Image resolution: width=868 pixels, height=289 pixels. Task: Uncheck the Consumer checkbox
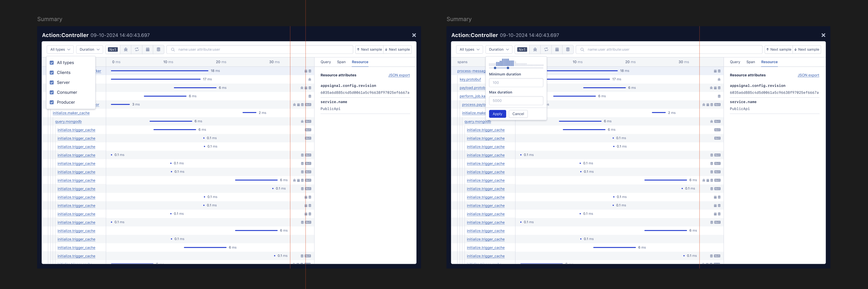click(x=52, y=92)
